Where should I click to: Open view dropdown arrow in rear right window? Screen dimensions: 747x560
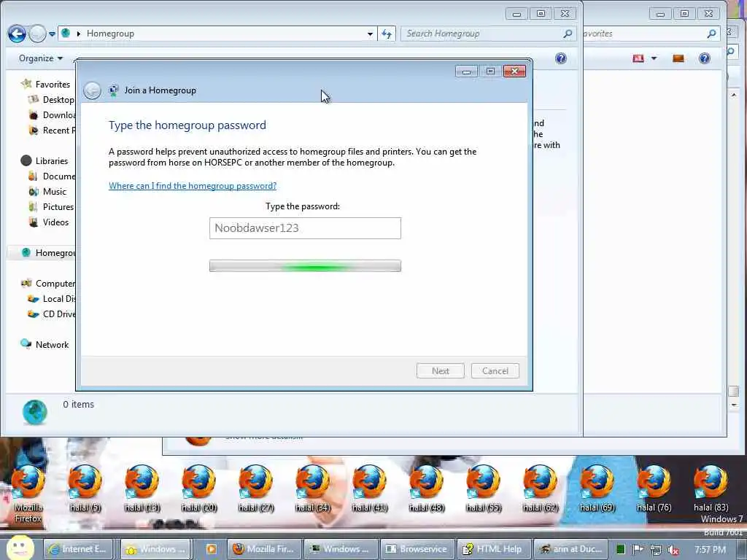(654, 58)
